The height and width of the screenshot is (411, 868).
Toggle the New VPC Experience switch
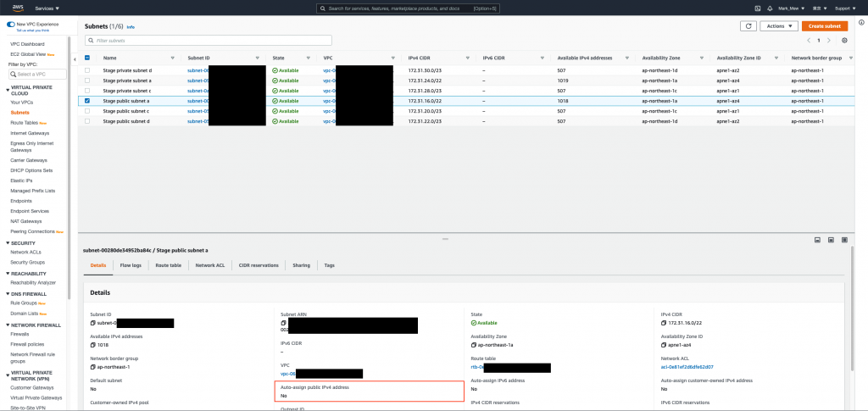(10, 25)
